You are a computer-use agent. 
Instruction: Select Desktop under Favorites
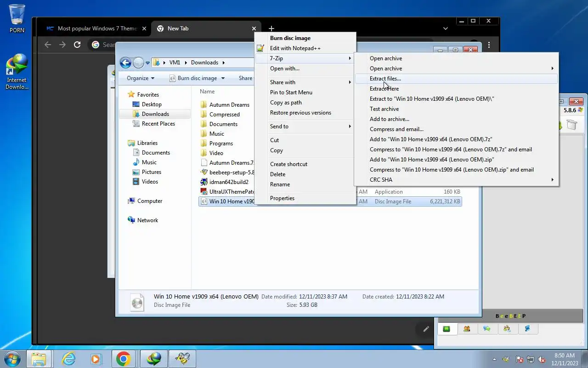152,104
